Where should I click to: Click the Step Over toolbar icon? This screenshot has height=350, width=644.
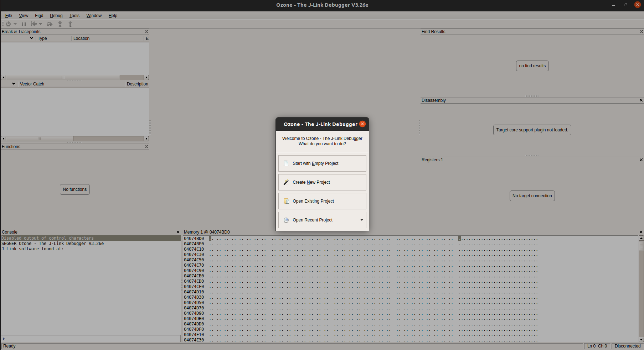50,24
